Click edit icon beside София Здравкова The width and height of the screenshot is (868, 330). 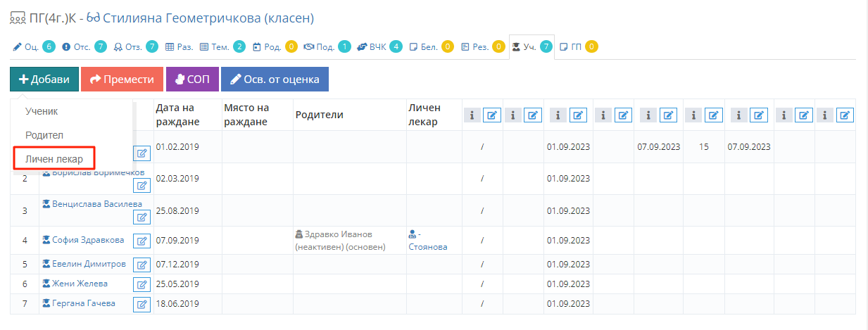[x=142, y=241]
